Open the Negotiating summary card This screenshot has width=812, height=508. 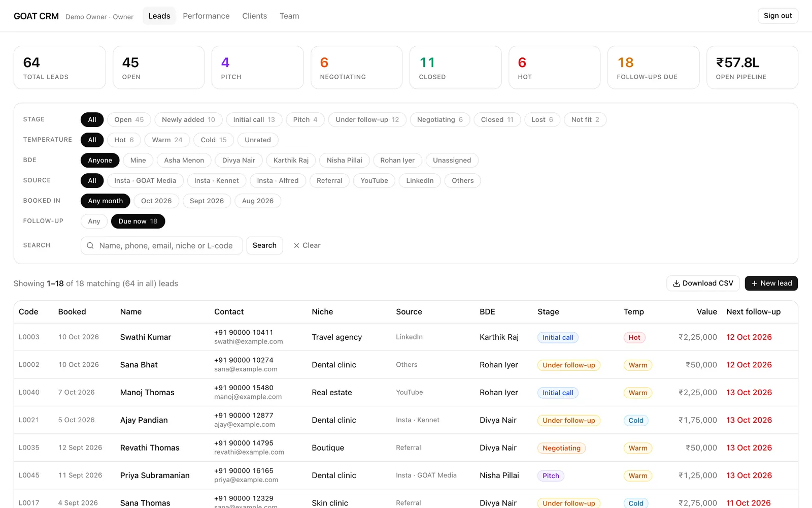click(x=356, y=68)
